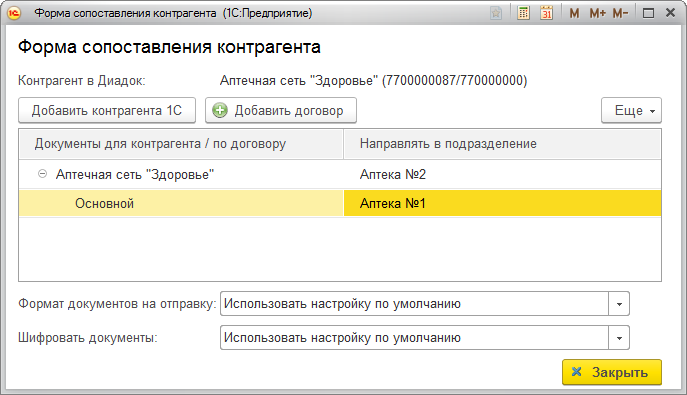Click the green plus icon on 'Добавить договор'

click(220, 110)
